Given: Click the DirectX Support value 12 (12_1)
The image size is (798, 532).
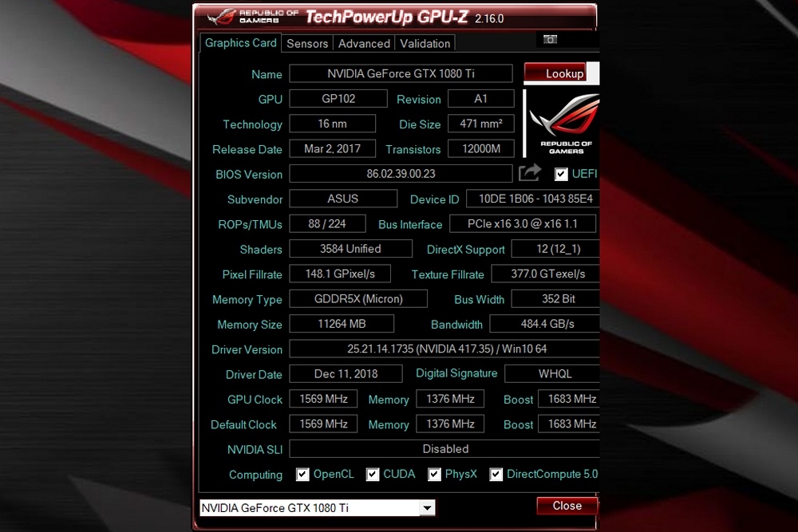Looking at the screenshot, I should pos(555,249).
